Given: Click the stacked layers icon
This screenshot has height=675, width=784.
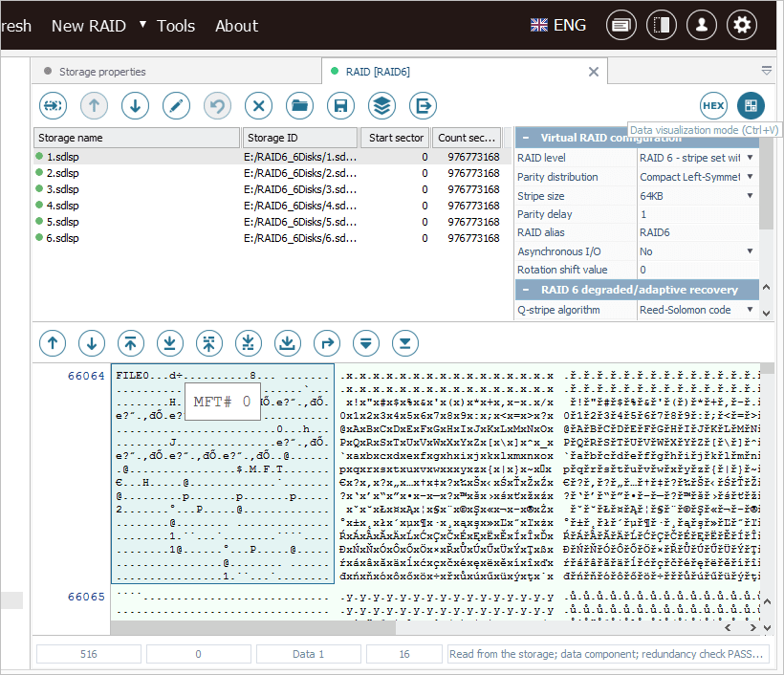Looking at the screenshot, I should [x=381, y=105].
